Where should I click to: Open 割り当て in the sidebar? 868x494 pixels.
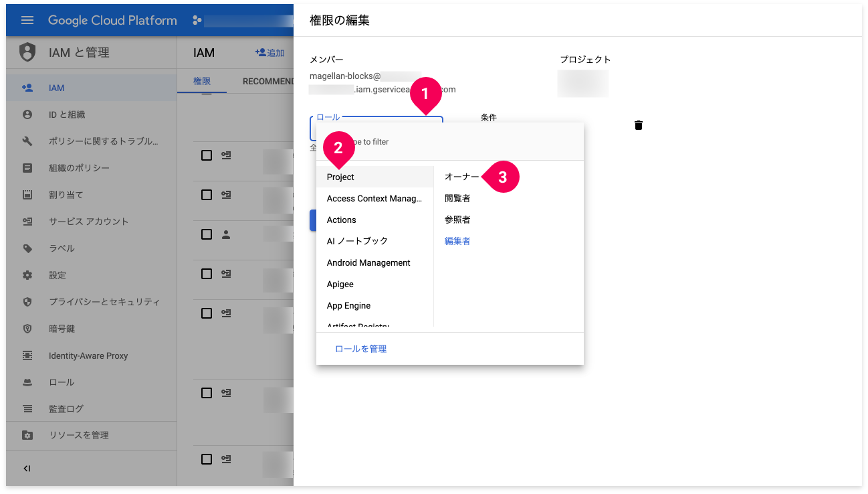pyautogui.click(x=92, y=195)
